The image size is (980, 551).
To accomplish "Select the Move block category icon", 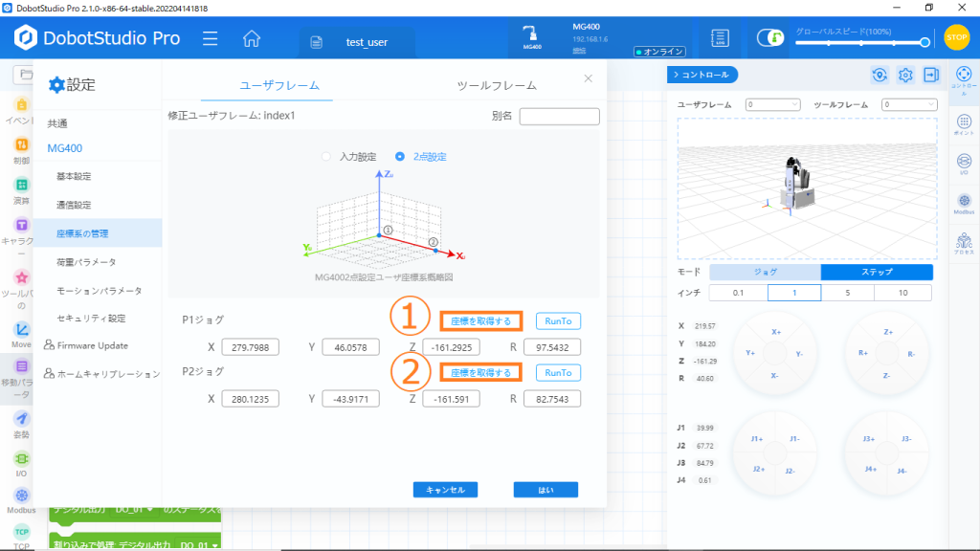I will coord(21,330).
